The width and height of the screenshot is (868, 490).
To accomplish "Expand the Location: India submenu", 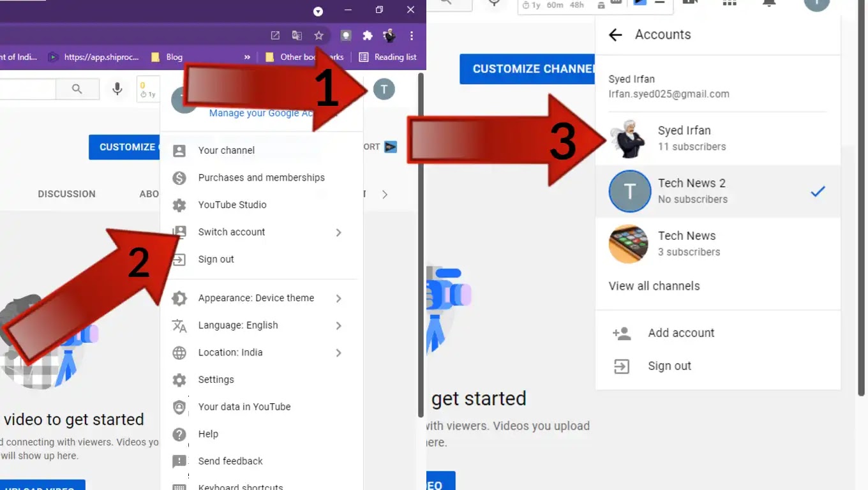I will (x=262, y=353).
